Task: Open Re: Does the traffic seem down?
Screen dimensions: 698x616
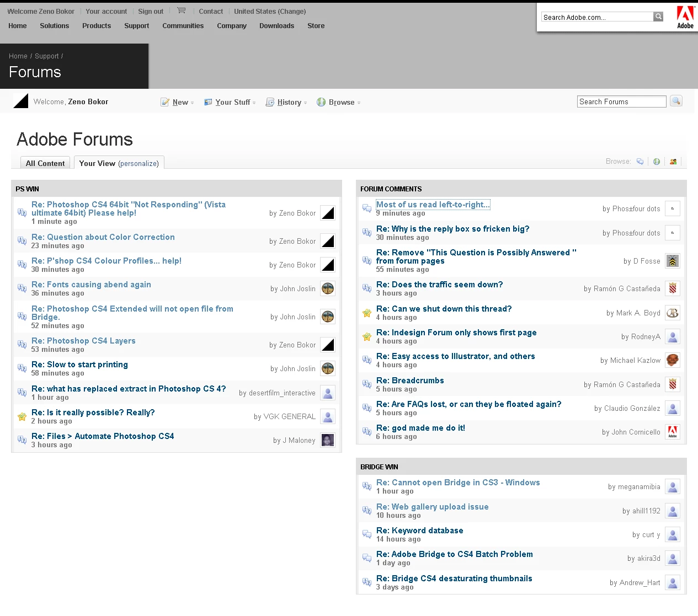Action: 440,285
